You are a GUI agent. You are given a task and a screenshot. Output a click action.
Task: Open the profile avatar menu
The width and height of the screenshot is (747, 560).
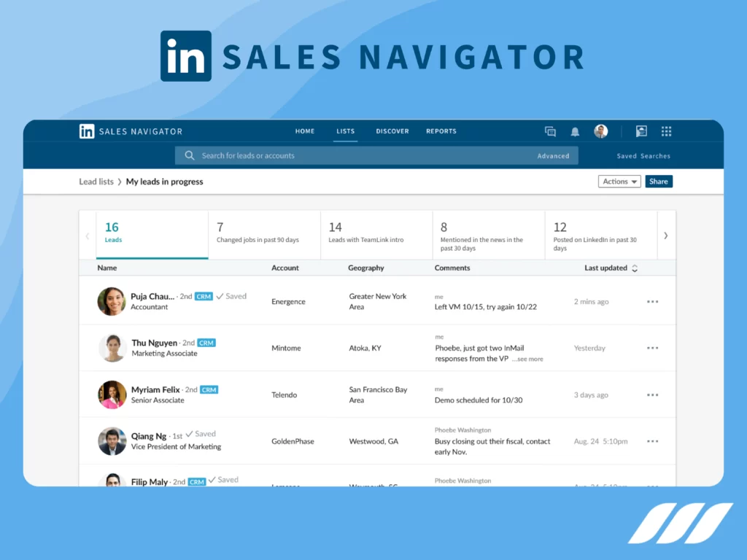coord(601,131)
